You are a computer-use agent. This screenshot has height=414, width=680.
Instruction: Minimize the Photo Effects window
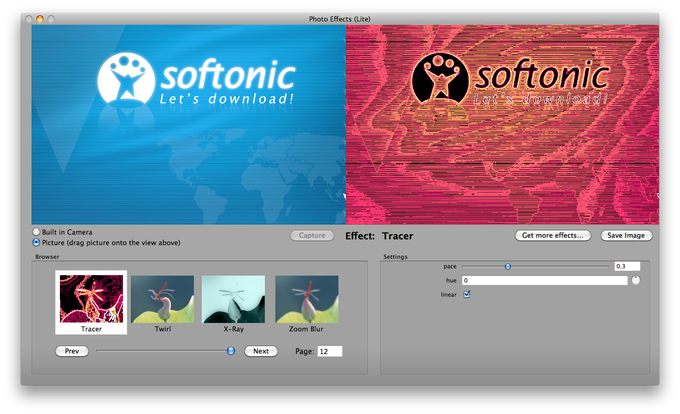click(x=40, y=19)
